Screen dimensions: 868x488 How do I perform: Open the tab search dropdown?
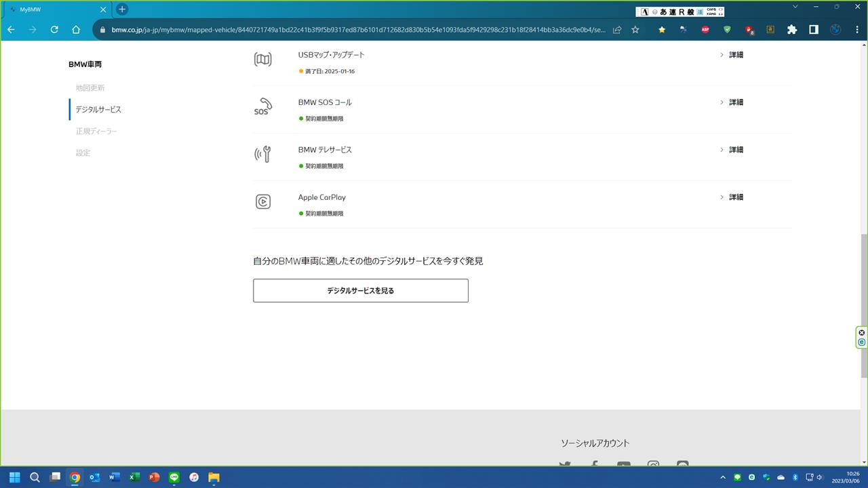(x=795, y=7)
